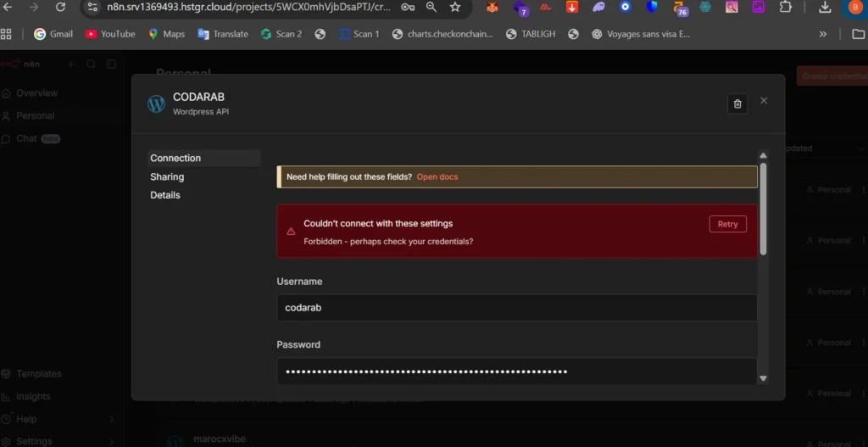Open YouTube bookmark
This screenshot has width=868, height=447.
click(x=109, y=34)
